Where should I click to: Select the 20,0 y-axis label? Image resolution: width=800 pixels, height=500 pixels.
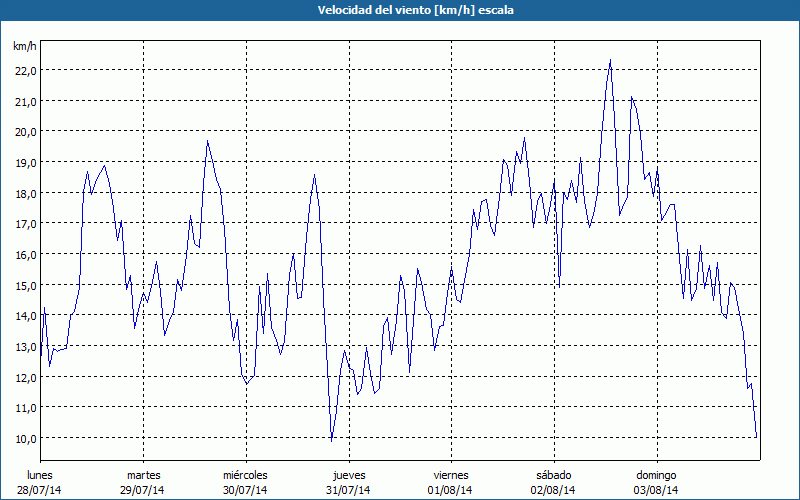(x=24, y=131)
